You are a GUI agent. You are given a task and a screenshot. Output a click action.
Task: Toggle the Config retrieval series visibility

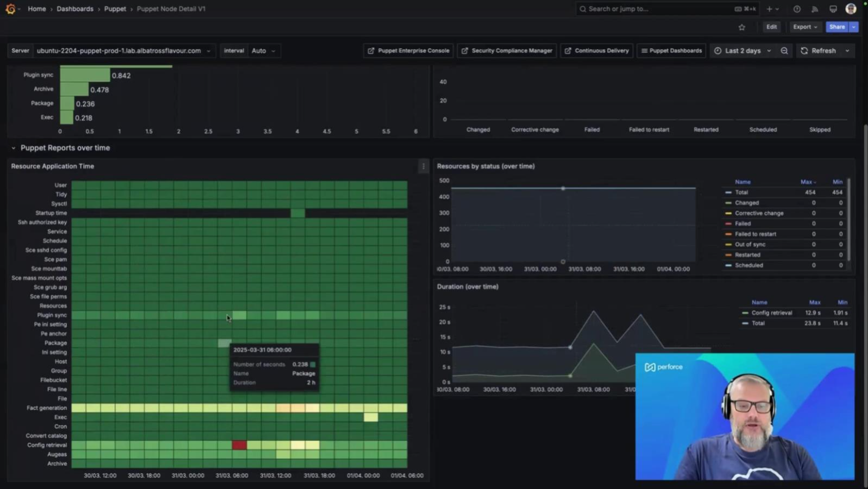(x=771, y=313)
